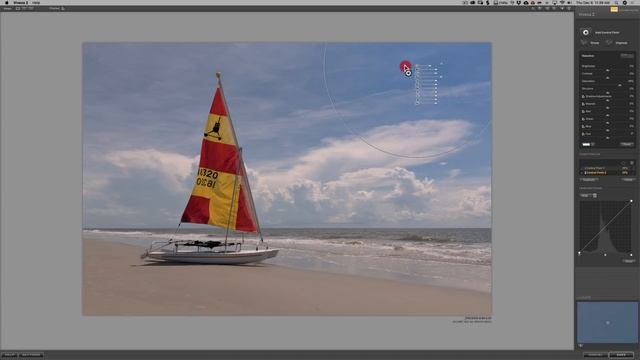Adjust the Blue slider
Screen dimensions: 640x360
607,130
